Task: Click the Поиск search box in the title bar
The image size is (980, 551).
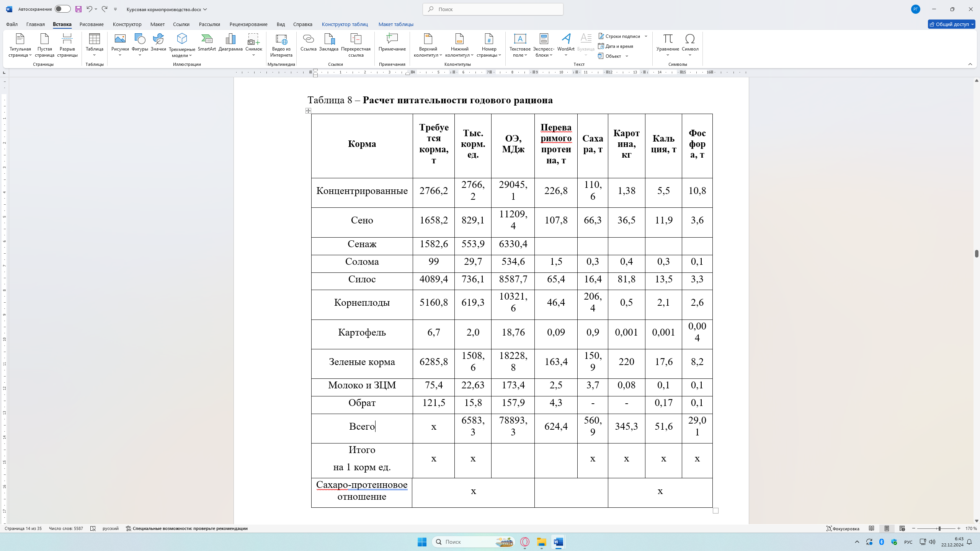Action: click(493, 9)
